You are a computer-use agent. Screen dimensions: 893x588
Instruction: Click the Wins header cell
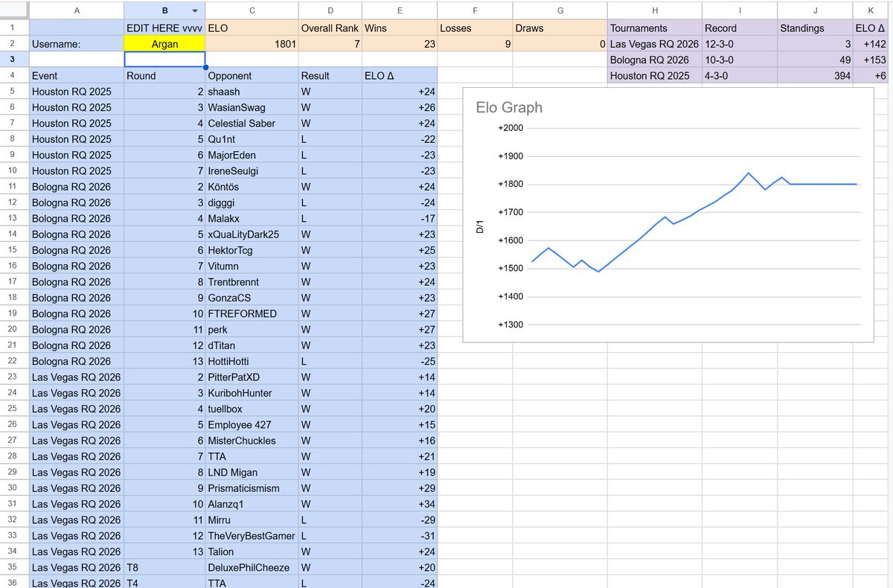coord(400,28)
